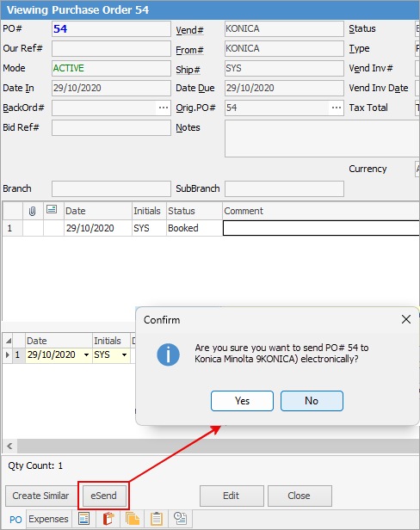Click the horizontal scrollbar track
The width and height of the screenshot is (420, 530).
pos(219,447)
